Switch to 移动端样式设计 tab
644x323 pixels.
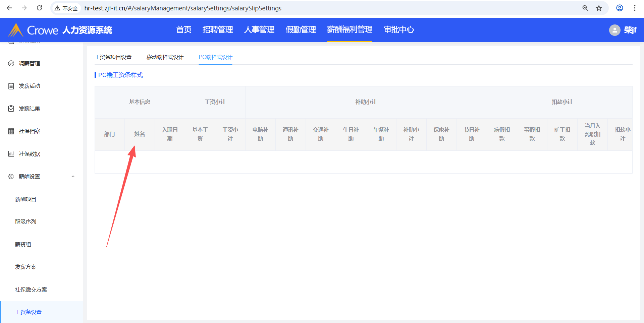click(x=165, y=57)
